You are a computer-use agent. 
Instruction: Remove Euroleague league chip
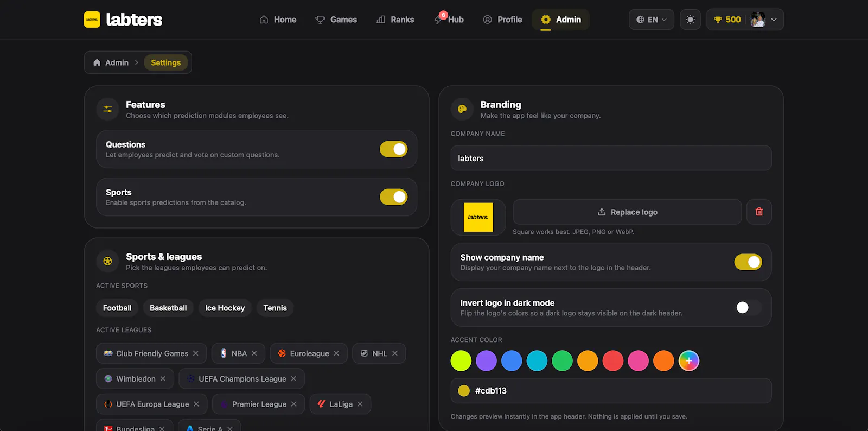tap(336, 353)
